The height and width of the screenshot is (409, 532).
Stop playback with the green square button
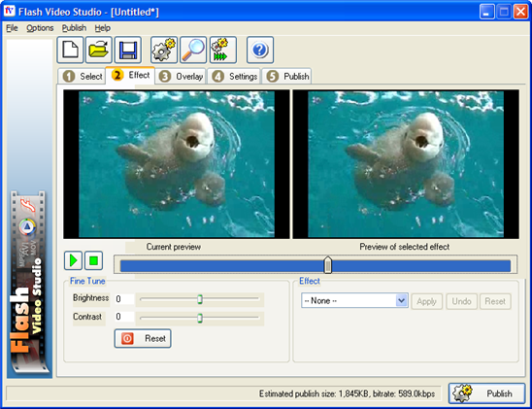[93, 260]
